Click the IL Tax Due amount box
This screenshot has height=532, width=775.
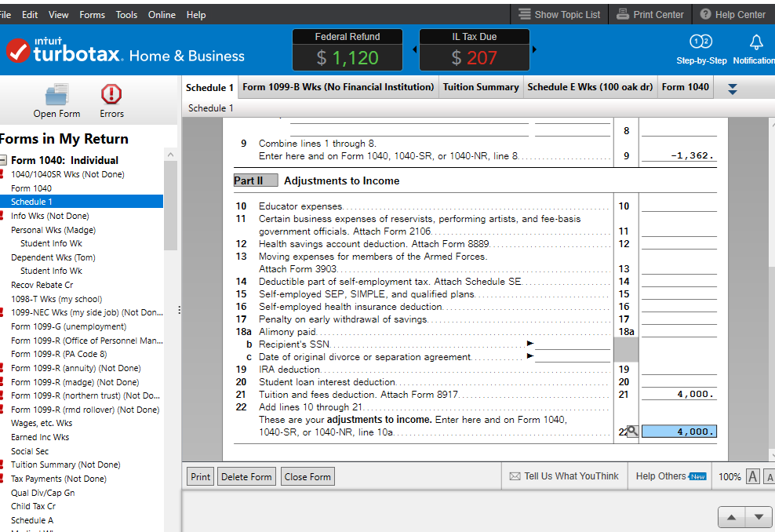(475, 57)
